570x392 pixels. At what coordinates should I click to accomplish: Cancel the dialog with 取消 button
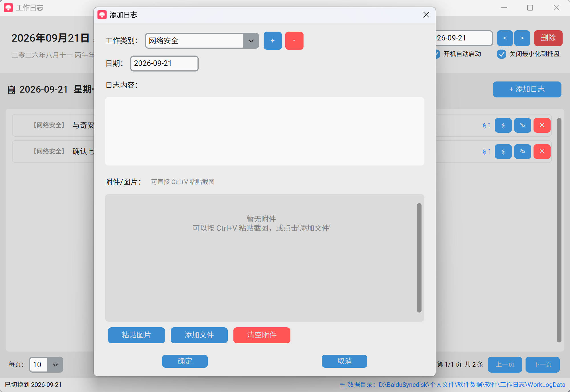point(344,361)
